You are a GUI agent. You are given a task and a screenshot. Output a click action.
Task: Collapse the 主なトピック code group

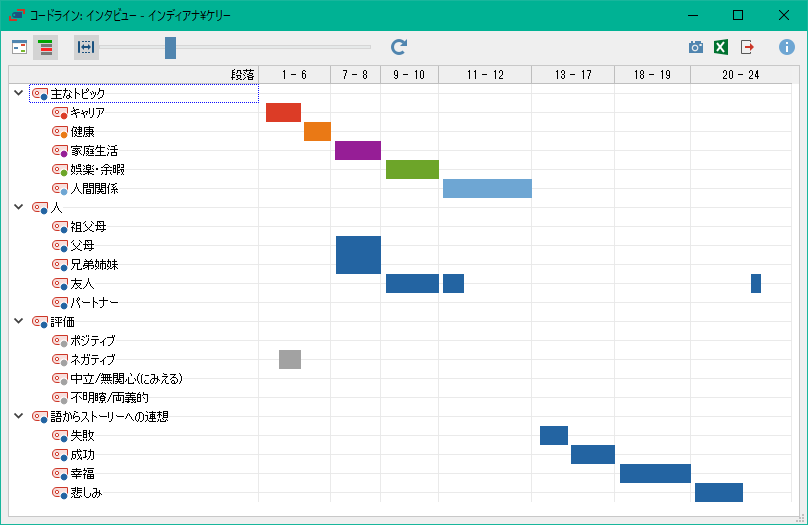19,93
